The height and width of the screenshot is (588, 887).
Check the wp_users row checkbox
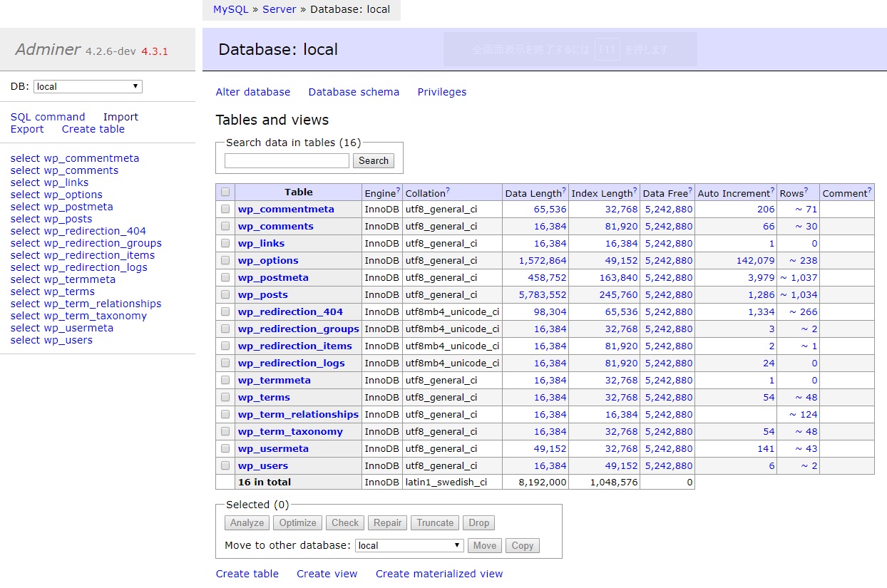pyautogui.click(x=225, y=465)
